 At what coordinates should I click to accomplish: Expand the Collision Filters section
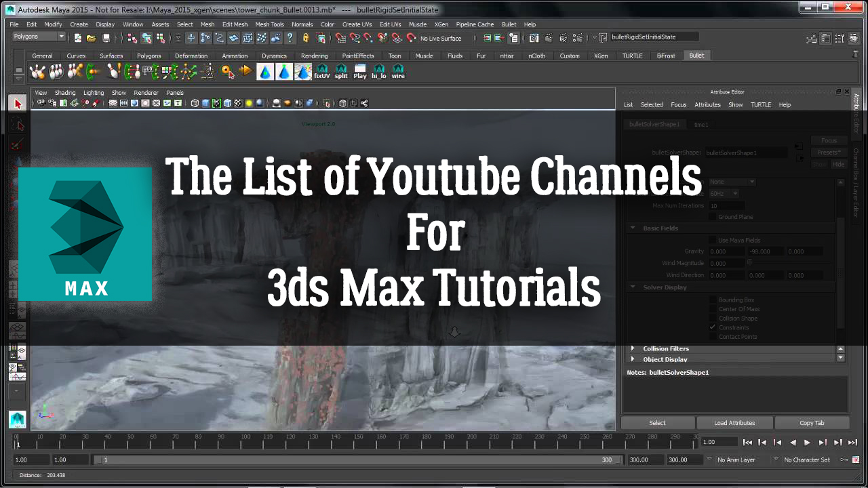tap(633, 348)
